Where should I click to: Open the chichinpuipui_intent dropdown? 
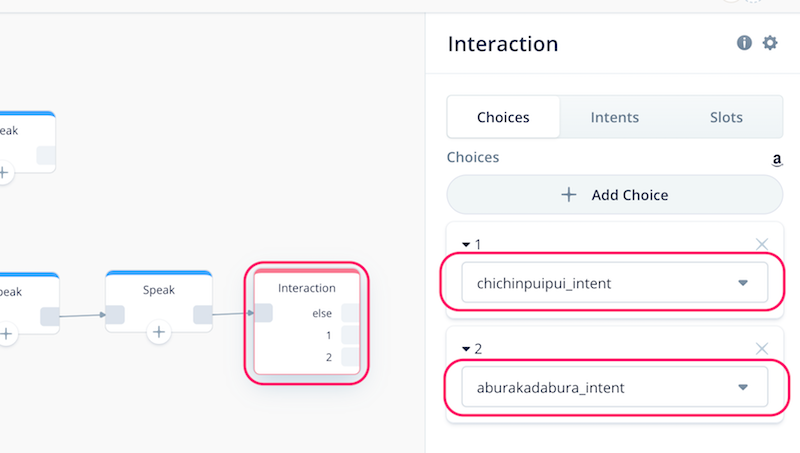[x=614, y=283]
